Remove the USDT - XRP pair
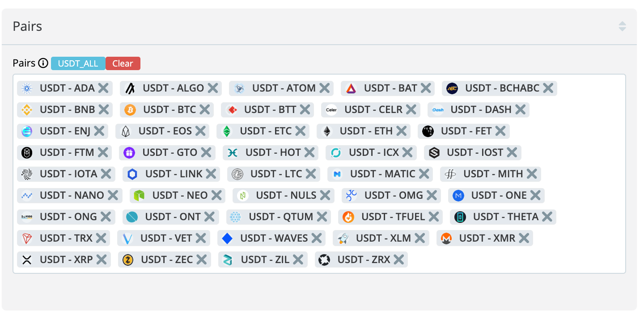Viewport: 644px width, 318px height. 102,260
